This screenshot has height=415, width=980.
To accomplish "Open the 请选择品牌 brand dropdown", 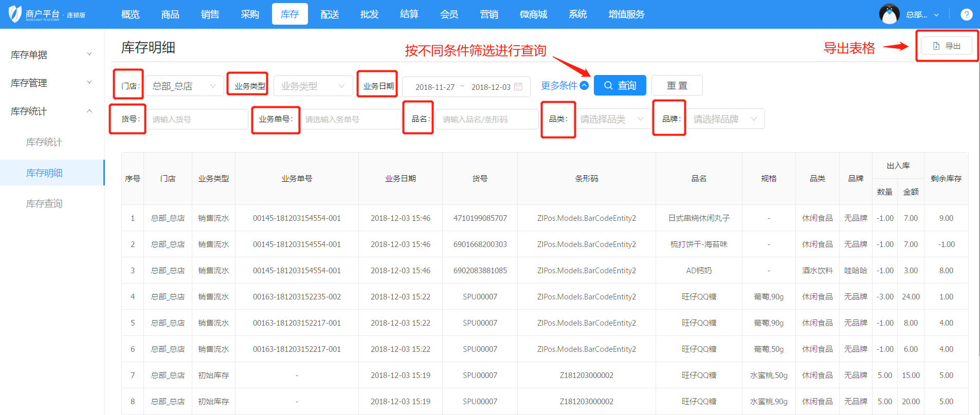I will click(725, 119).
